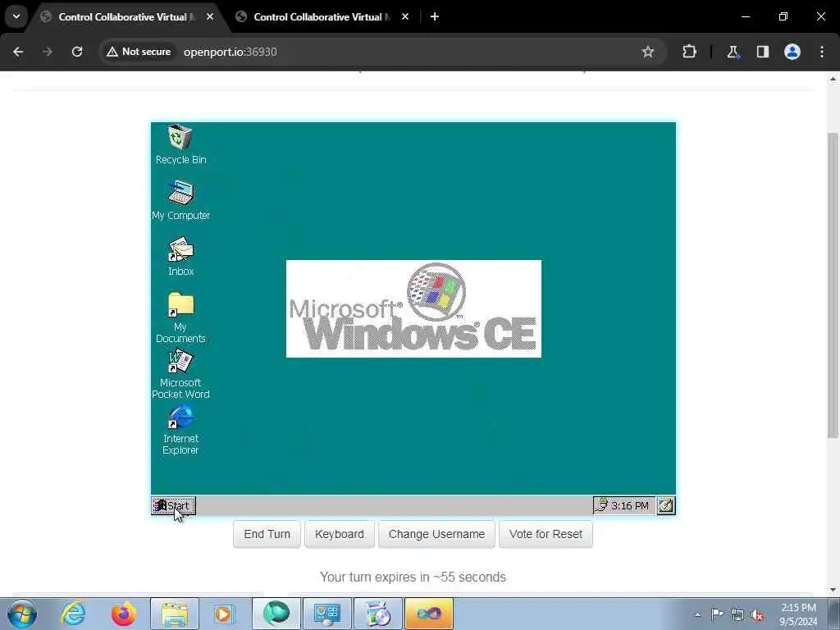Open the on-screen Keyboard button
840x630 pixels.
click(x=339, y=534)
